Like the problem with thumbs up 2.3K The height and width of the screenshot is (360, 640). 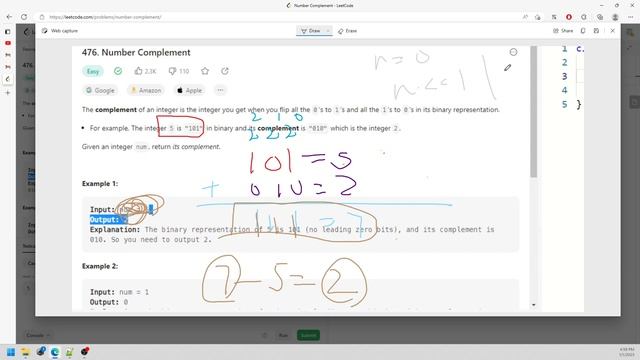point(145,71)
